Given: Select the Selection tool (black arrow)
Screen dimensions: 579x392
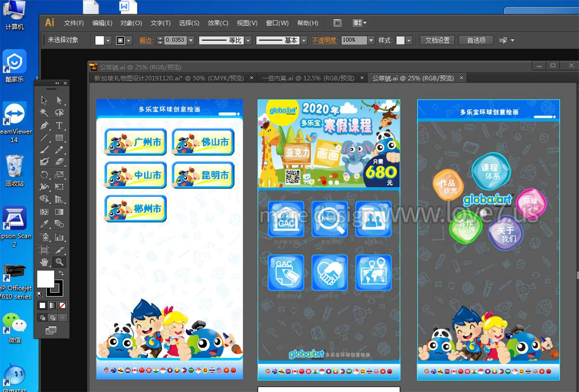Looking at the screenshot, I should [44, 100].
